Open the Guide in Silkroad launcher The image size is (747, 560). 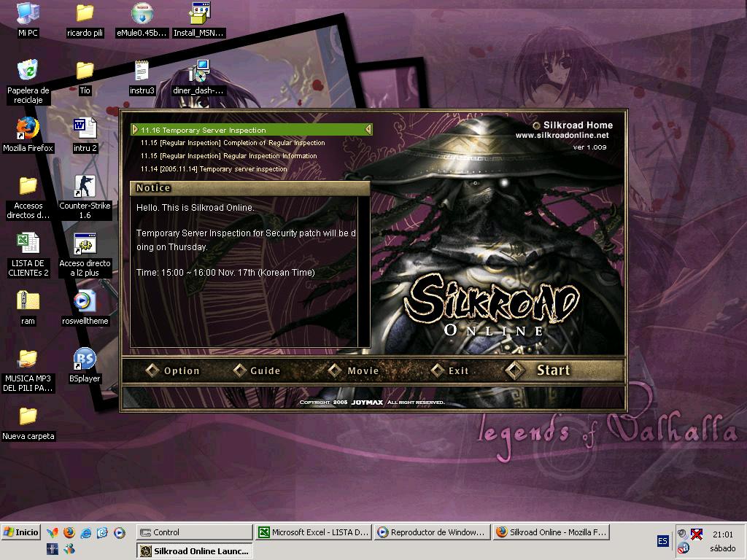pyautogui.click(x=257, y=370)
